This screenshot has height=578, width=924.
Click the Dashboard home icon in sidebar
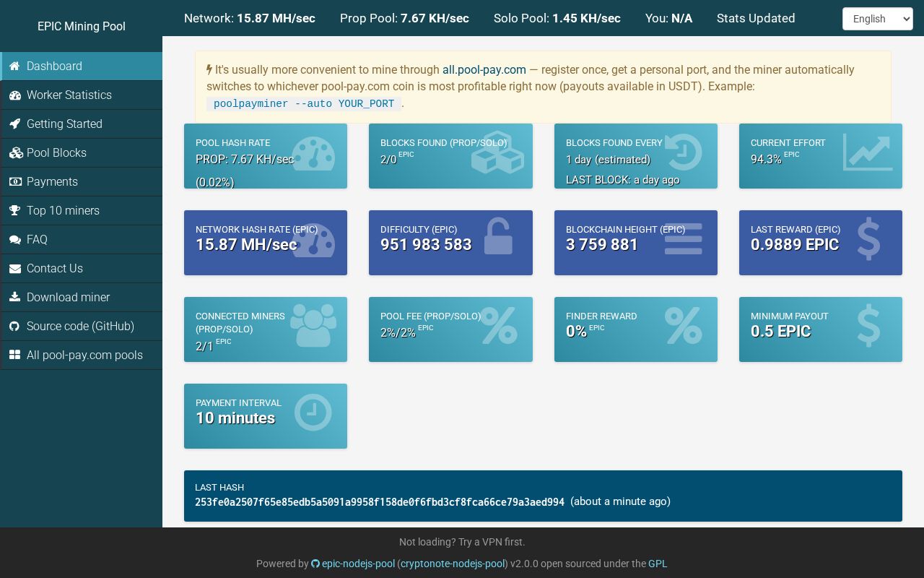(x=14, y=66)
